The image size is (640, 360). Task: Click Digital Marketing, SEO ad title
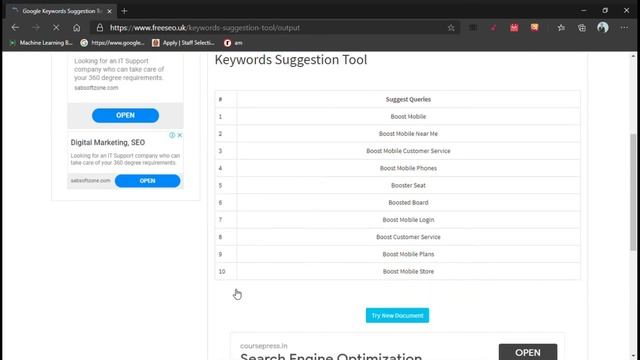108,142
